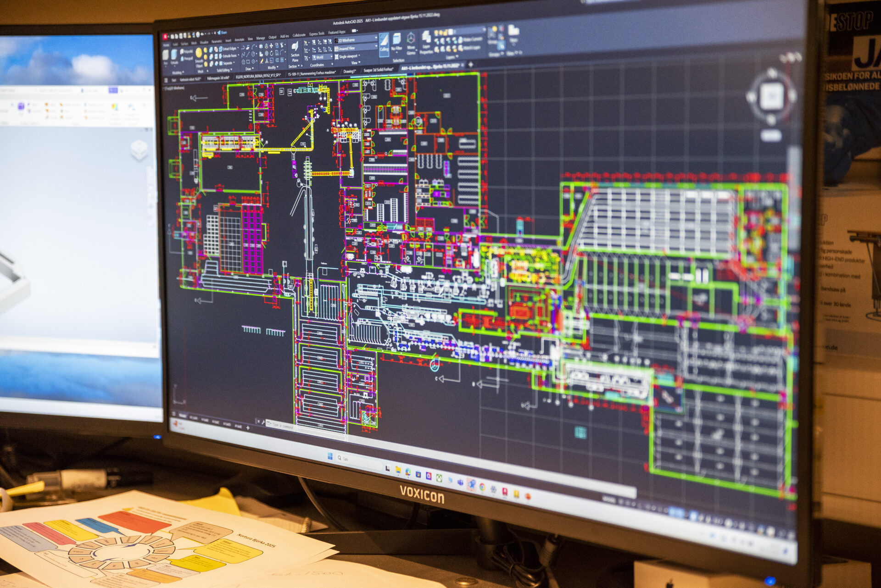The width and height of the screenshot is (881, 588).
Task: Open the Unsaved View dropdown
Action: point(356,48)
